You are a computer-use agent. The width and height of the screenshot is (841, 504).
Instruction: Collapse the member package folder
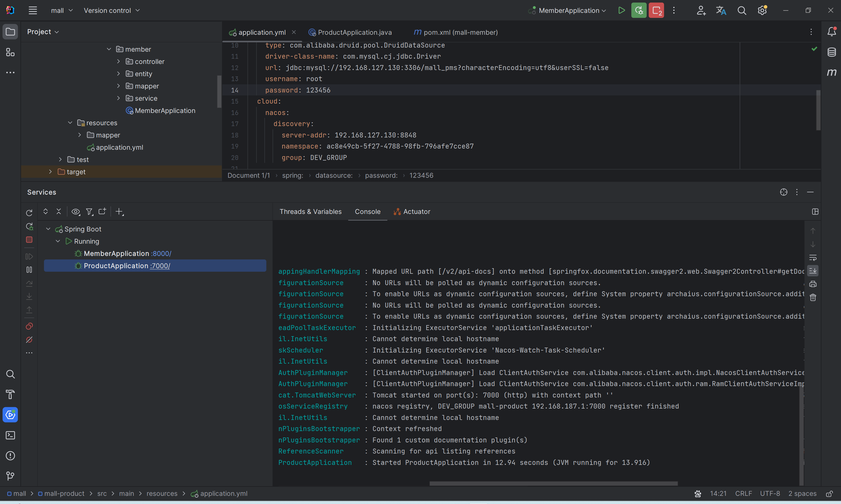click(109, 49)
